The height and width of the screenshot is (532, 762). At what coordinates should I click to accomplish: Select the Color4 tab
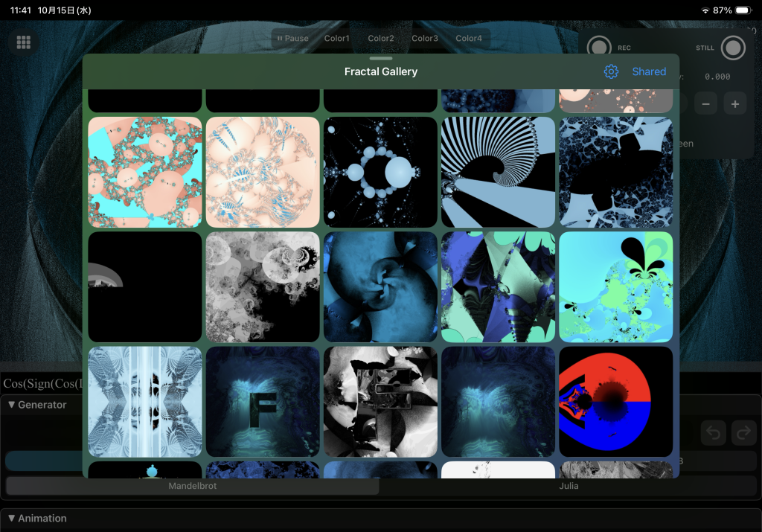tap(469, 39)
